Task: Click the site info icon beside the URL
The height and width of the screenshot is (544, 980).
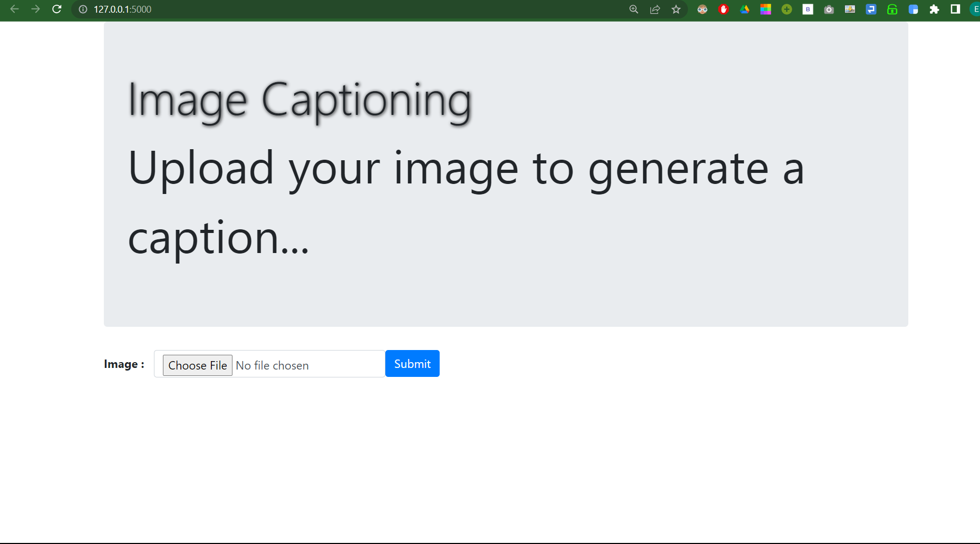Action: (x=82, y=9)
